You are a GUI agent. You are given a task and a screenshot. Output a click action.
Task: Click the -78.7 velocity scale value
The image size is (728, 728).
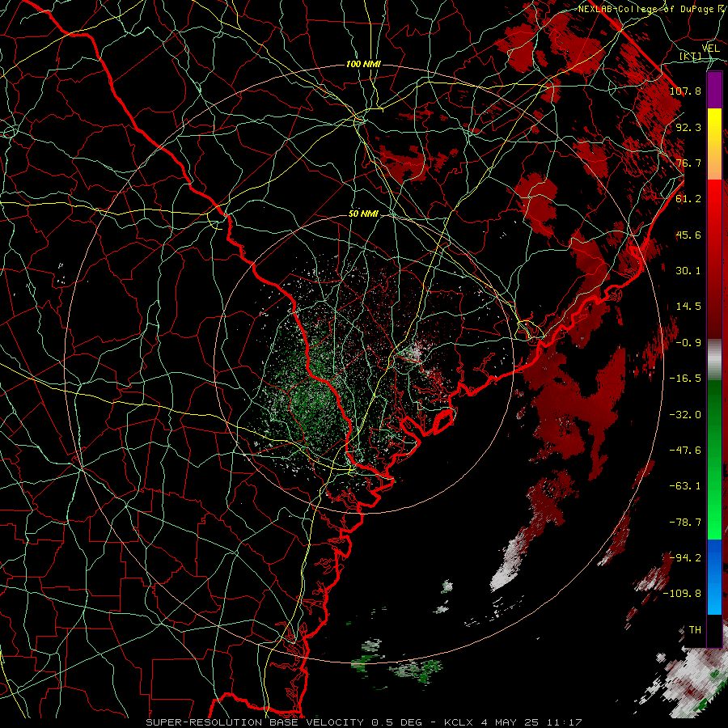click(685, 523)
